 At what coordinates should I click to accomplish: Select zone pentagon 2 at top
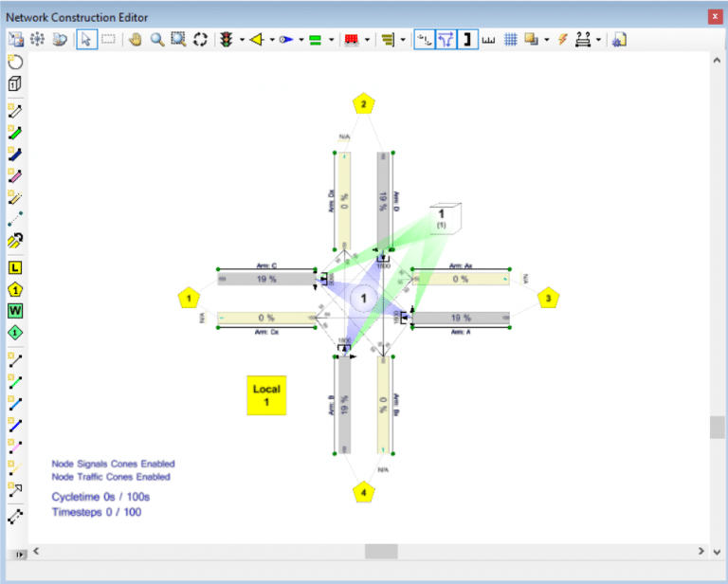click(x=362, y=104)
